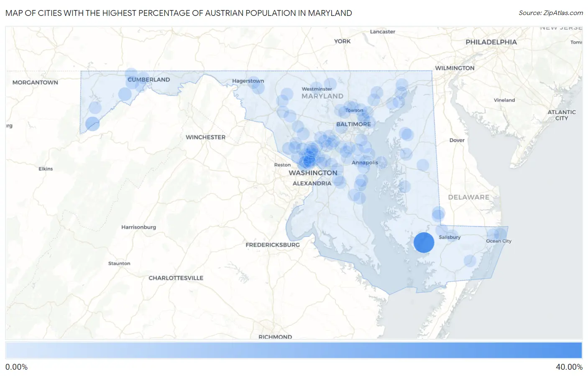Click the '40.00%' legend maximum value
The height and width of the screenshot is (376, 588).
coord(569,367)
